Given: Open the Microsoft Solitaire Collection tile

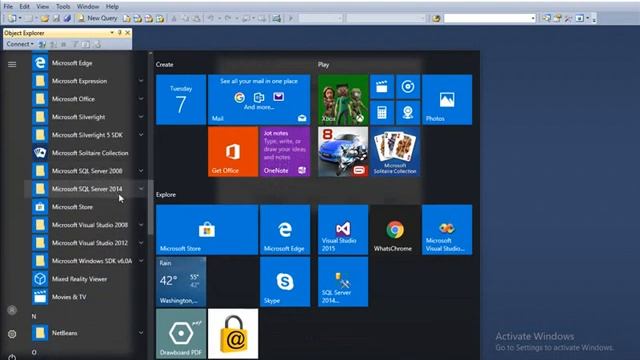Looking at the screenshot, I should (x=395, y=152).
